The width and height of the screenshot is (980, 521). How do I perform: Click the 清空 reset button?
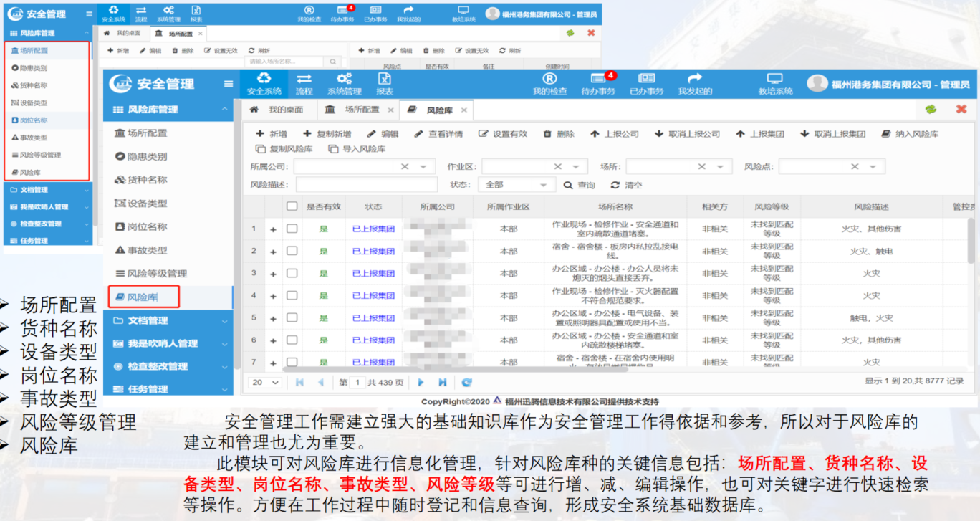[x=626, y=185]
